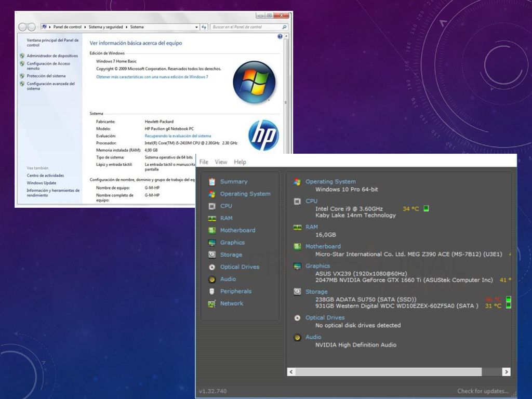Click the text Intel Core i9 @ 3.60GHz

tap(349, 209)
